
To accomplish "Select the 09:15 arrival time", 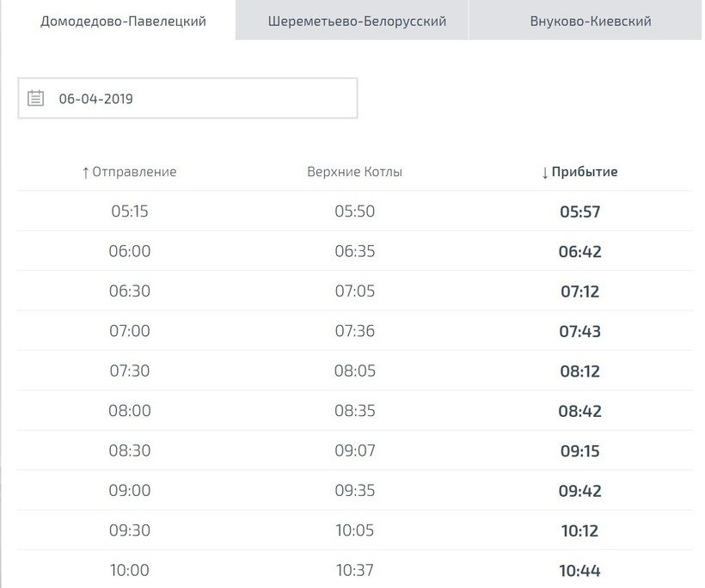I will [x=579, y=451].
